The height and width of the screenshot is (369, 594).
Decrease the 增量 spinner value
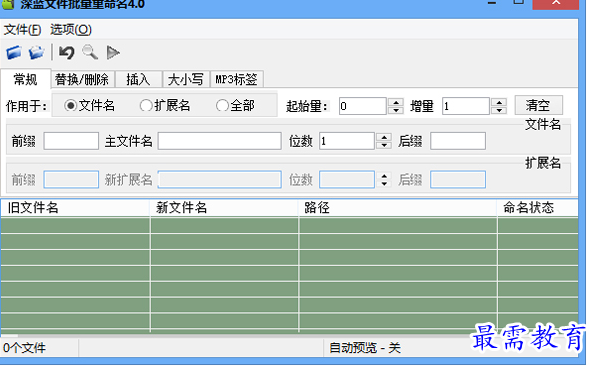(x=499, y=110)
